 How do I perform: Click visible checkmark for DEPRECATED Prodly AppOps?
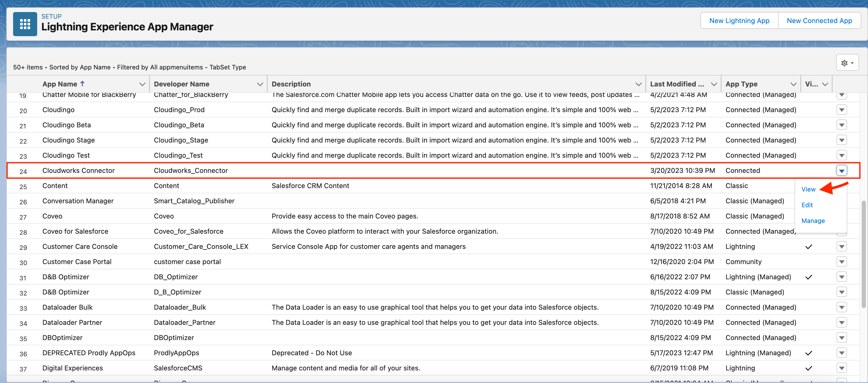coord(808,353)
